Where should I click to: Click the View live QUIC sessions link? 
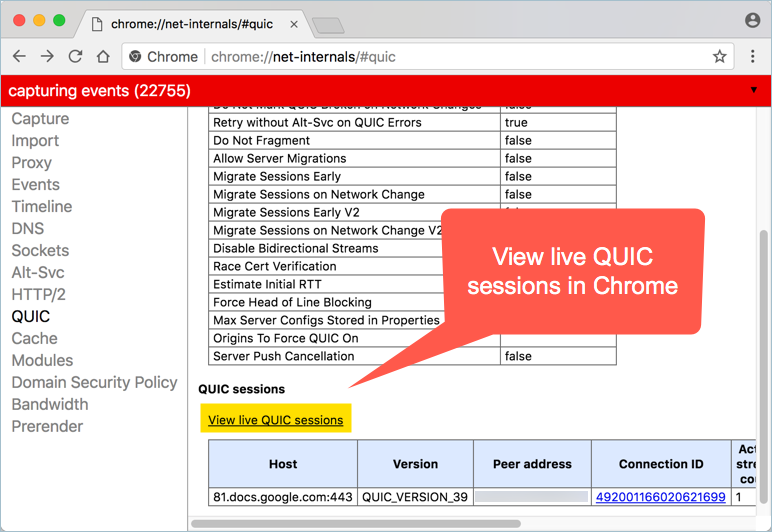(x=276, y=420)
